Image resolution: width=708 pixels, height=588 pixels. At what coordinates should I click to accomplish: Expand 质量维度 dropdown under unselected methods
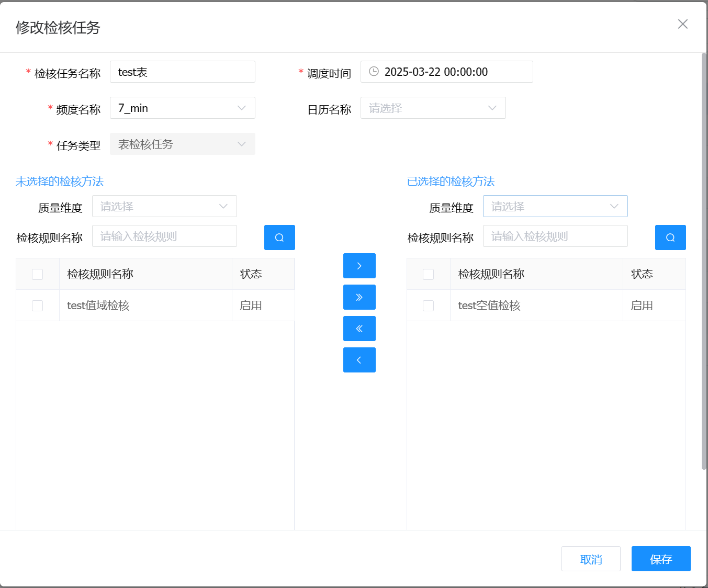[x=164, y=206]
